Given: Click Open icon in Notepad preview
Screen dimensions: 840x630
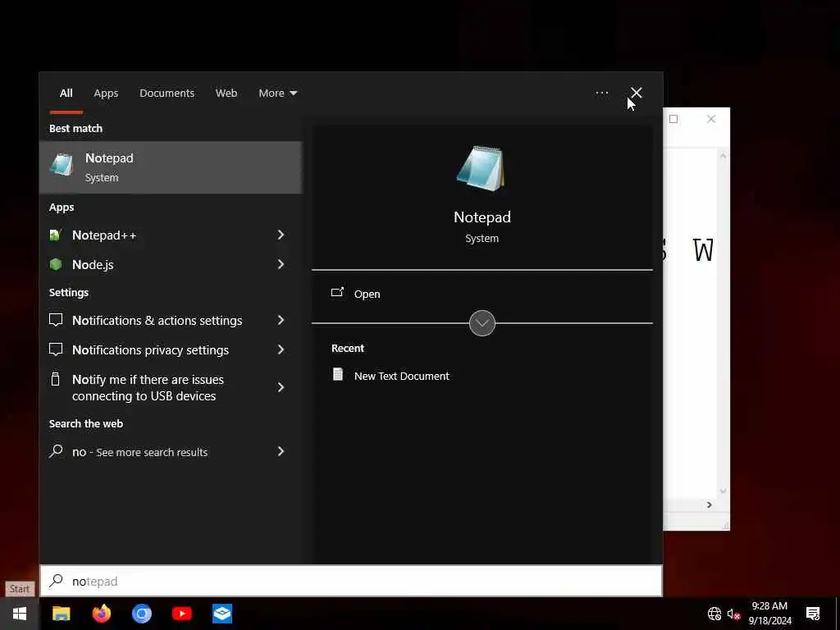Looking at the screenshot, I should pyautogui.click(x=337, y=293).
